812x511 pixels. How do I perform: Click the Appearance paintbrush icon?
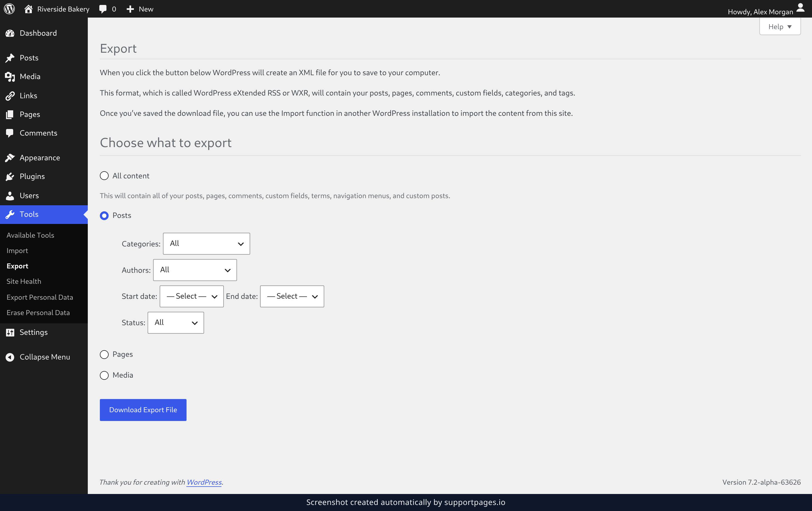tap(10, 158)
